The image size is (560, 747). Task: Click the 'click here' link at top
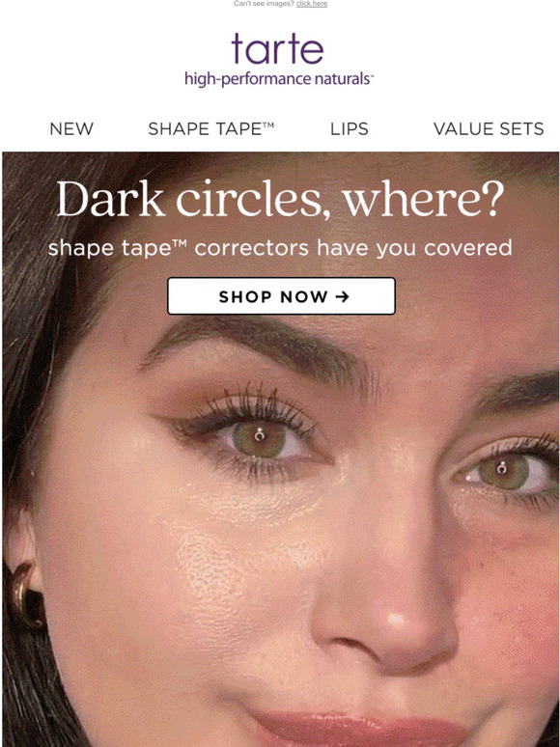coord(312,4)
